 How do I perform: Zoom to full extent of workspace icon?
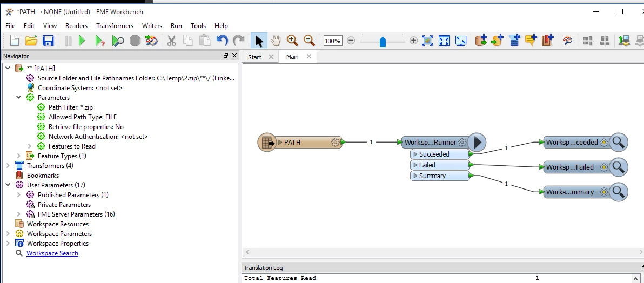(x=444, y=41)
